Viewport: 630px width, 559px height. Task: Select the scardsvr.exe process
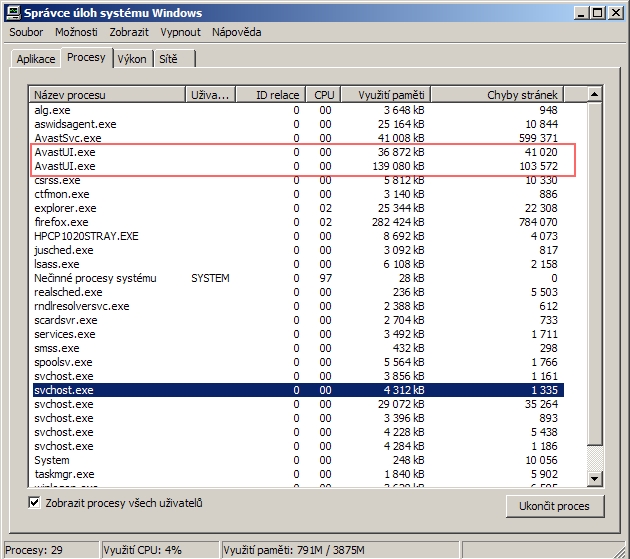click(298, 320)
